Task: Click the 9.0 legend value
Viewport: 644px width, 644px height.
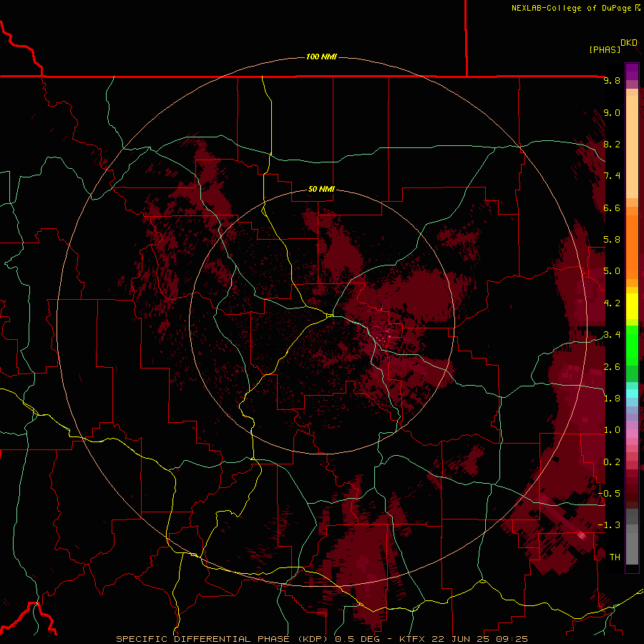Action: pos(612,112)
